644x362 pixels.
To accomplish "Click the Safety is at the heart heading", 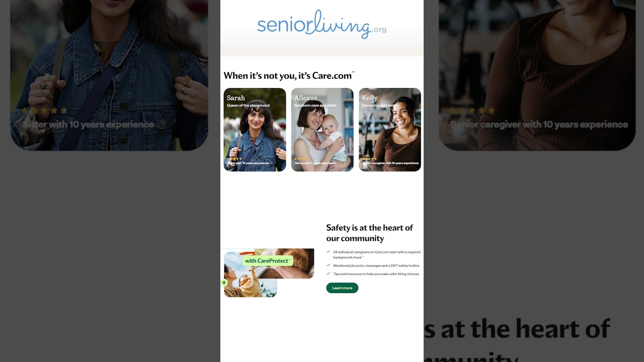I will point(370,233).
